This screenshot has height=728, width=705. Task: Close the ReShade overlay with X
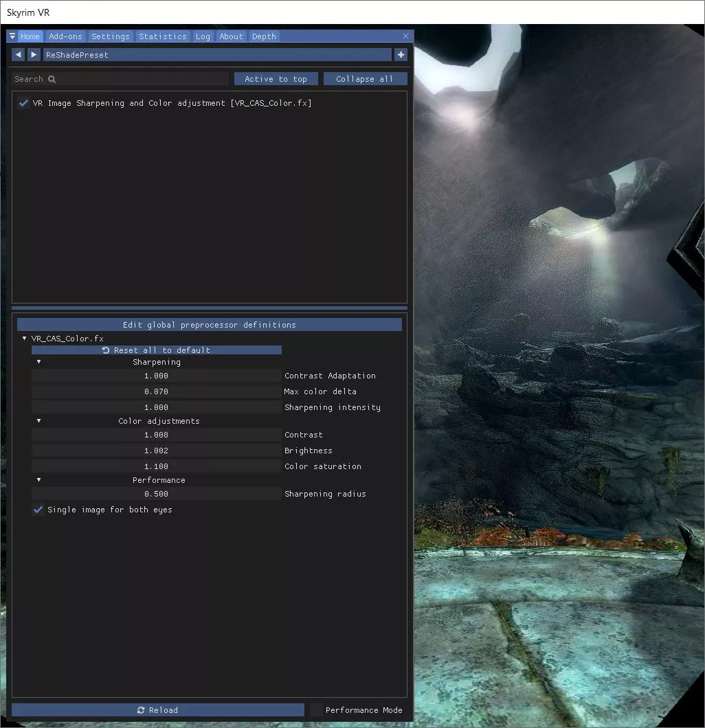tap(405, 36)
